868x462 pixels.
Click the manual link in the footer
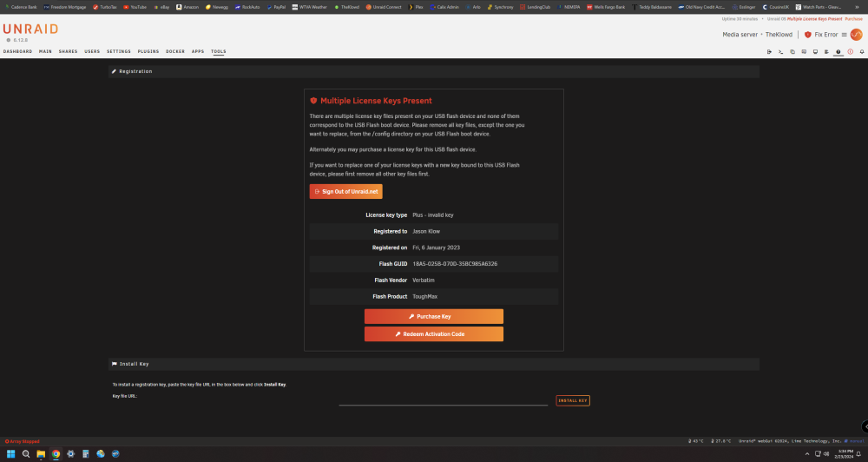[856, 441]
